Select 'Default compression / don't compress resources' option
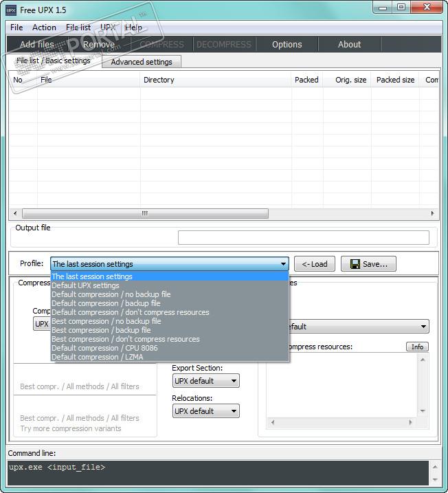This screenshot has height=493, width=448. coord(170,312)
